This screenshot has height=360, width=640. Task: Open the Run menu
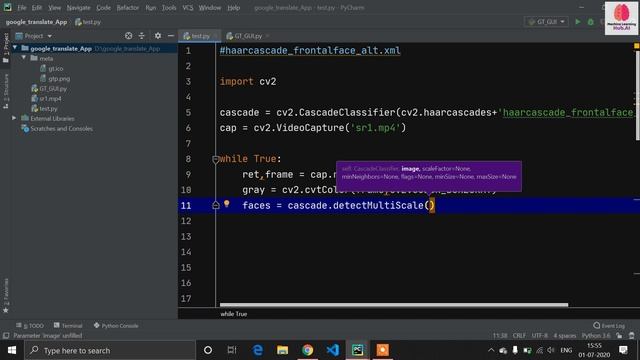(151, 8)
